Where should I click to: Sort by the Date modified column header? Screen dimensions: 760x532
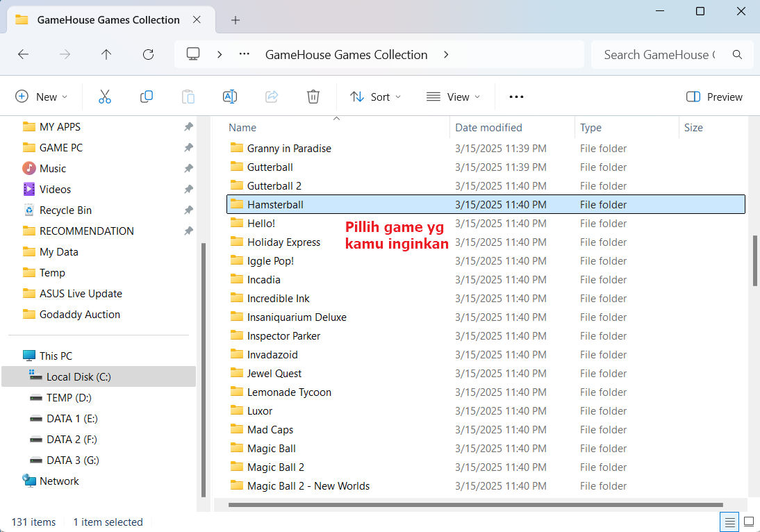point(488,128)
